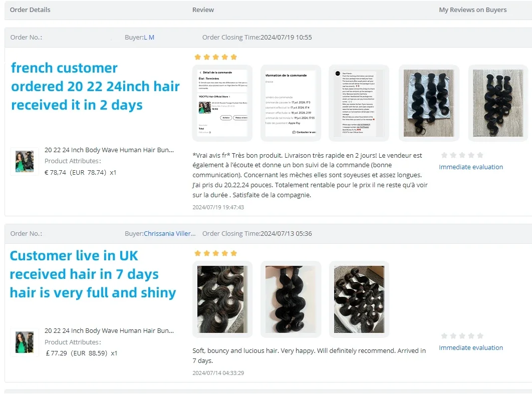Click Immediate evaluation for L M's order
This screenshot has width=532, height=399.
(470, 167)
